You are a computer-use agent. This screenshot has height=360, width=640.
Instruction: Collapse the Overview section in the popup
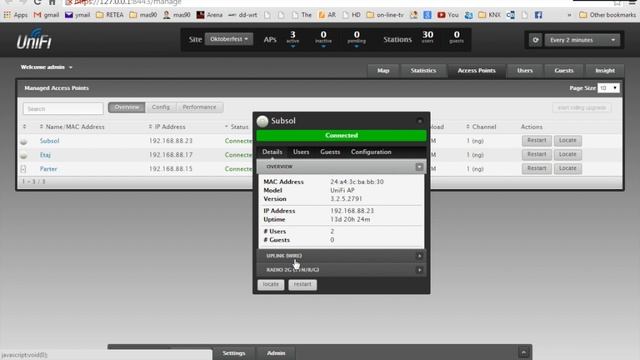coord(419,167)
